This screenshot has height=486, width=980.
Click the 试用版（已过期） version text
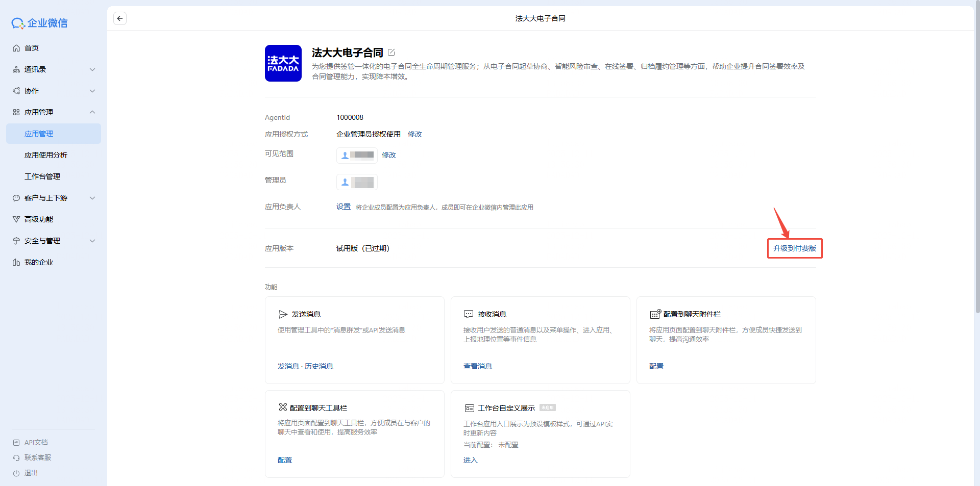point(363,248)
